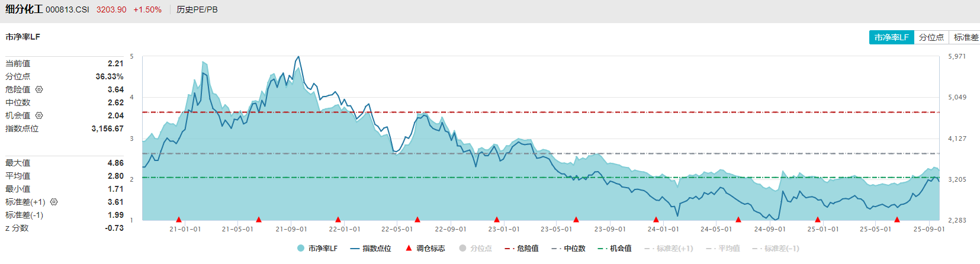Select the 市净率LF tab button
The height and width of the screenshot is (264, 980).
coord(892,37)
